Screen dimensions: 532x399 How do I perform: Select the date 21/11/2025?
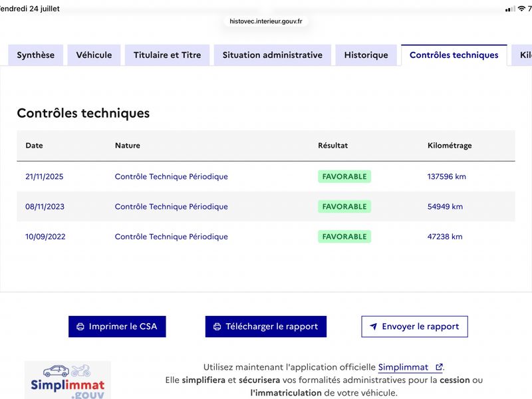pos(45,176)
